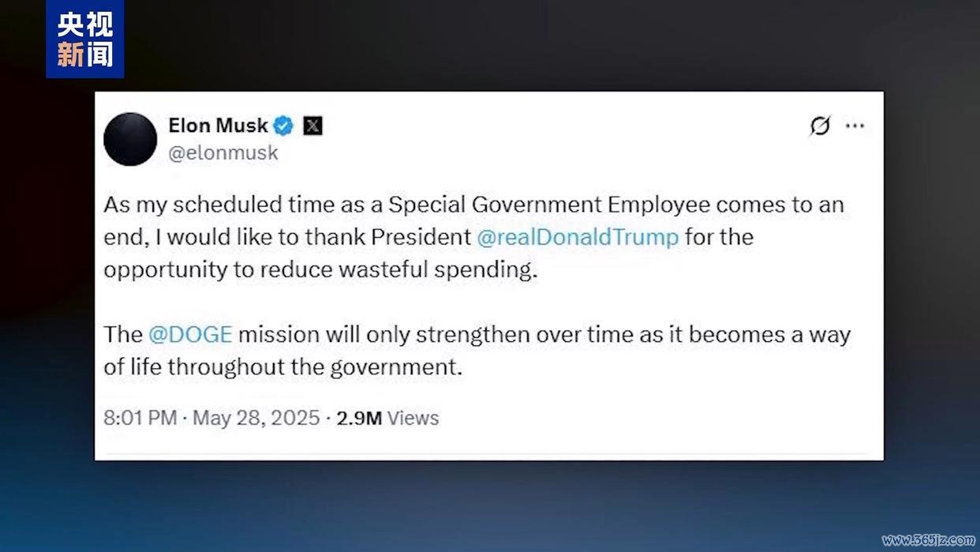Open the @elonmusk handle
The image size is (980, 552).
pyautogui.click(x=223, y=153)
